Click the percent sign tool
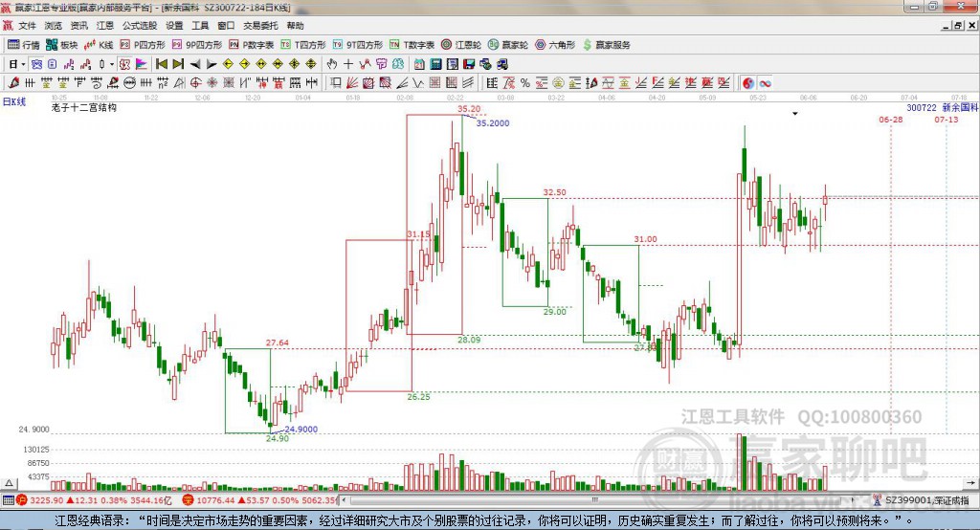 click(525, 82)
